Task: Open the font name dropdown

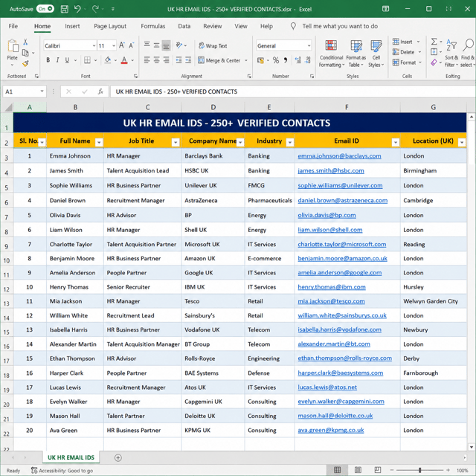Action: [x=94, y=46]
